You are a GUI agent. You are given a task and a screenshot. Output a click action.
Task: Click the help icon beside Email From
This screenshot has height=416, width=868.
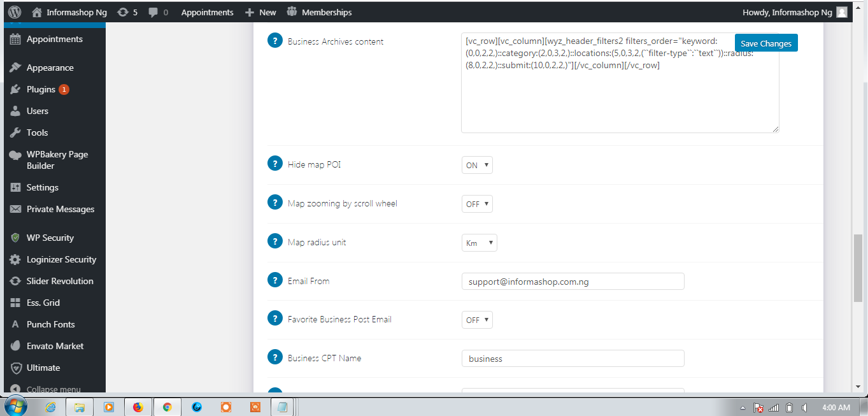tap(275, 280)
